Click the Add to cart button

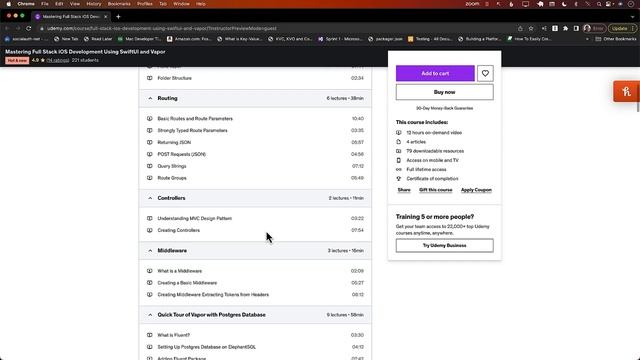435,73
